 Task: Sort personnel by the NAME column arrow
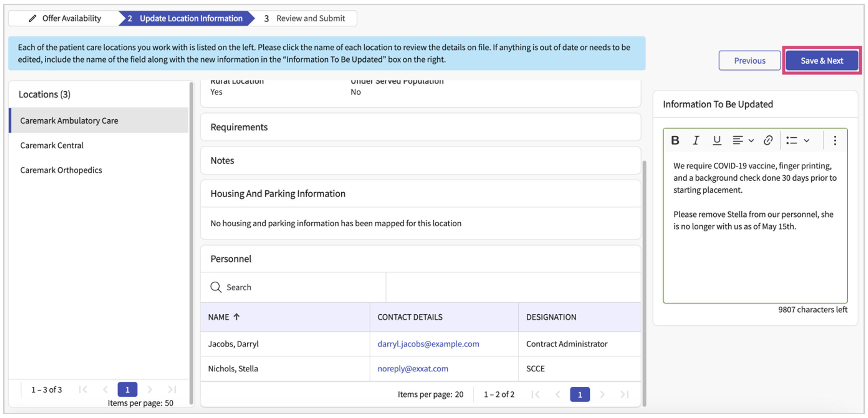tap(237, 317)
